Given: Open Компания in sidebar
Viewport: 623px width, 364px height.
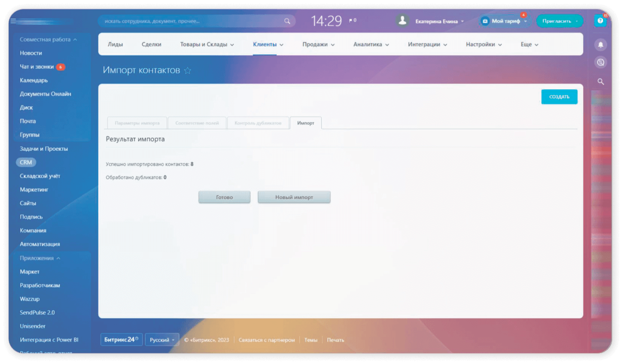Looking at the screenshot, I should point(33,230).
